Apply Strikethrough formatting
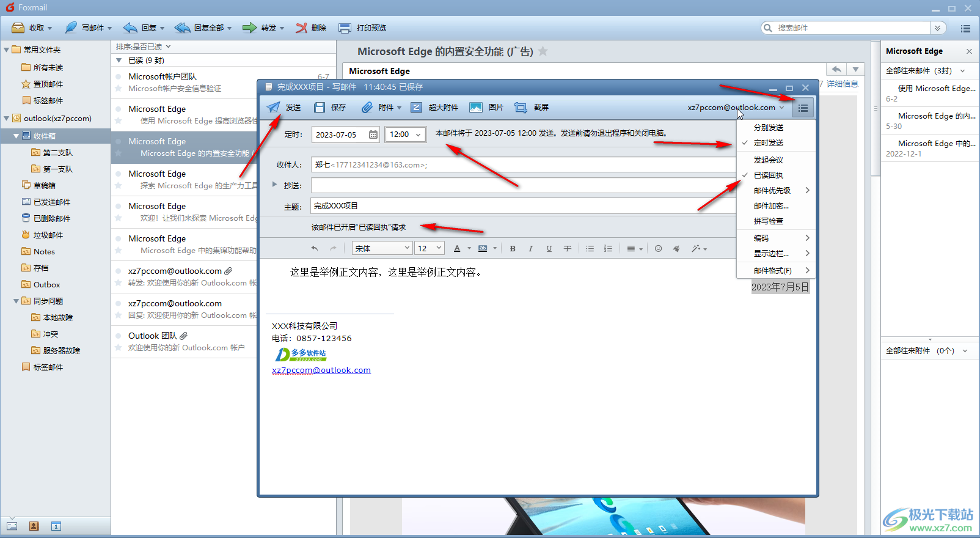Screen dimensions: 980x538 pos(568,248)
